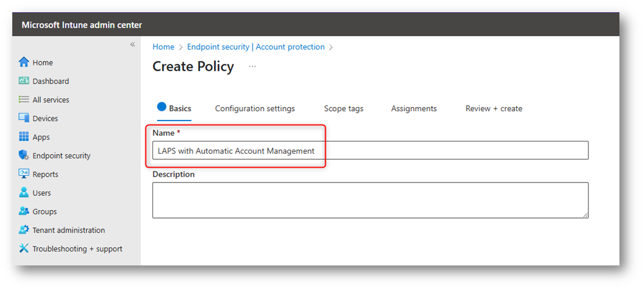
Task: Click the Troubleshooting + support wrench icon
Action: tap(24, 248)
